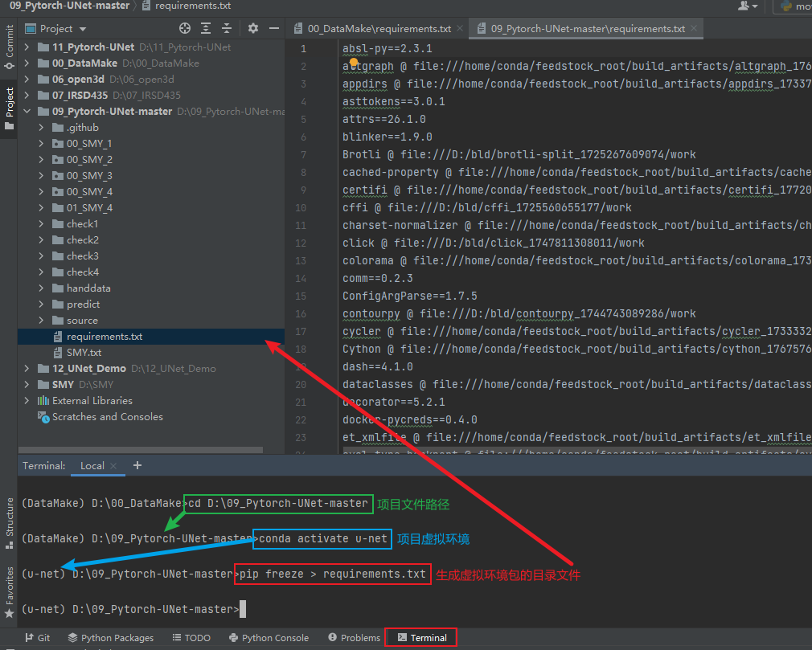The image size is (812, 650).
Task: Expand the 00_SMY_1 folder
Action: tap(42, 143)
